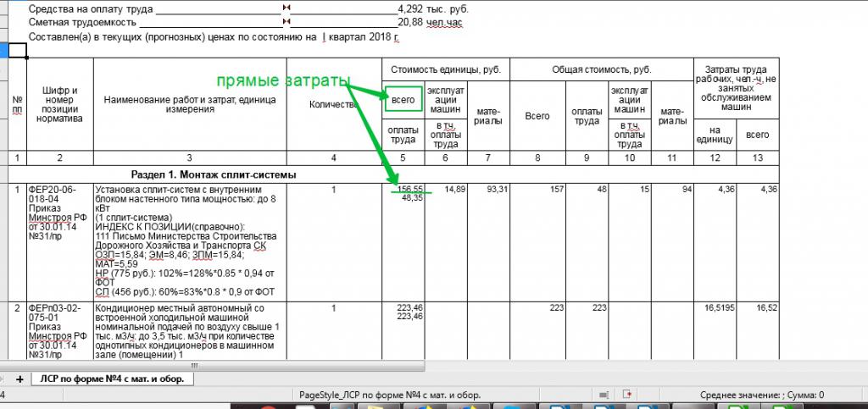Viewport: 868px width, 409px height.
Task: Open the ЛСР по форме №4 sheet tab
Action: coord(114,379)
